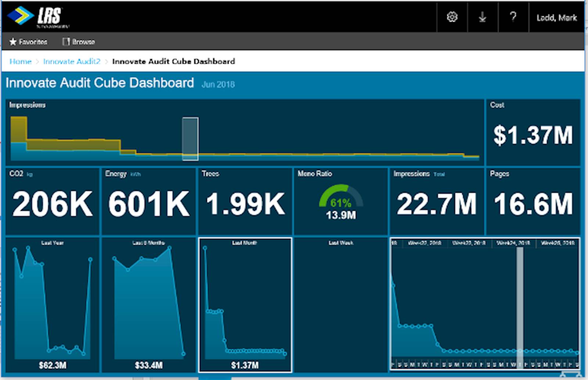
Task: Select the Last Year chart thumbnail
Action: click(x=53, y=305)
